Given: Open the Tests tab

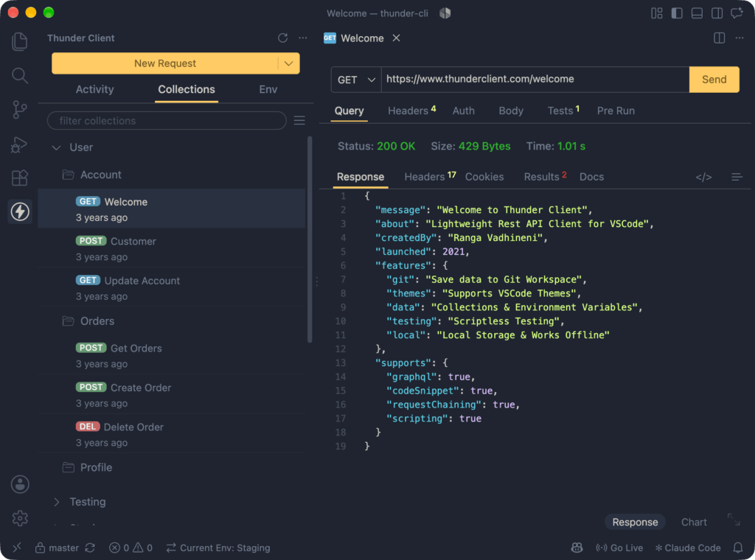Looking at the screenshot, I should click(563, 111).
